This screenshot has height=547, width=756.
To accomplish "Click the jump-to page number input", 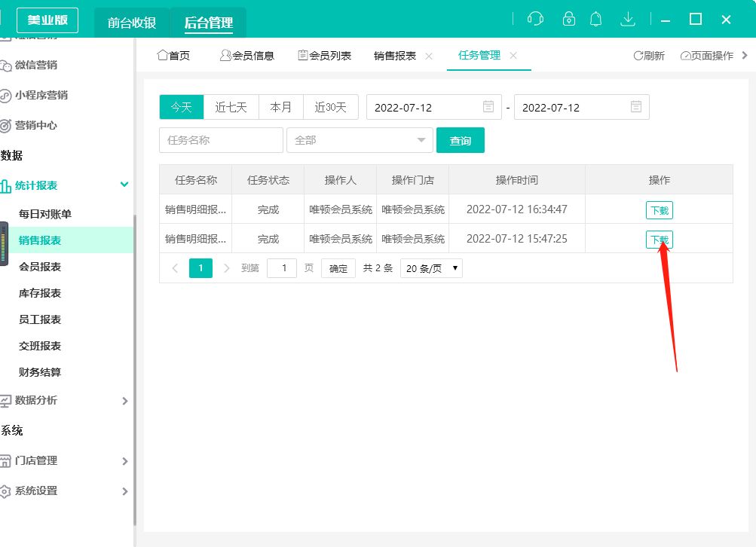I will click(x=282, y=268).
